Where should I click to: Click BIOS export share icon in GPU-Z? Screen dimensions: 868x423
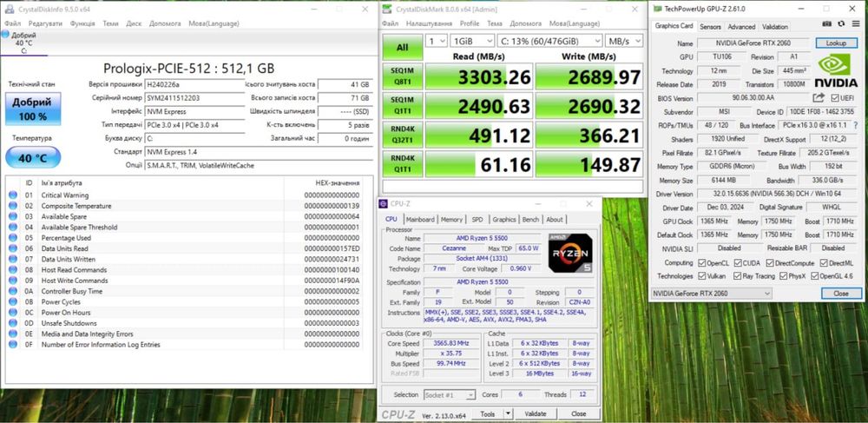pos(819,97)
